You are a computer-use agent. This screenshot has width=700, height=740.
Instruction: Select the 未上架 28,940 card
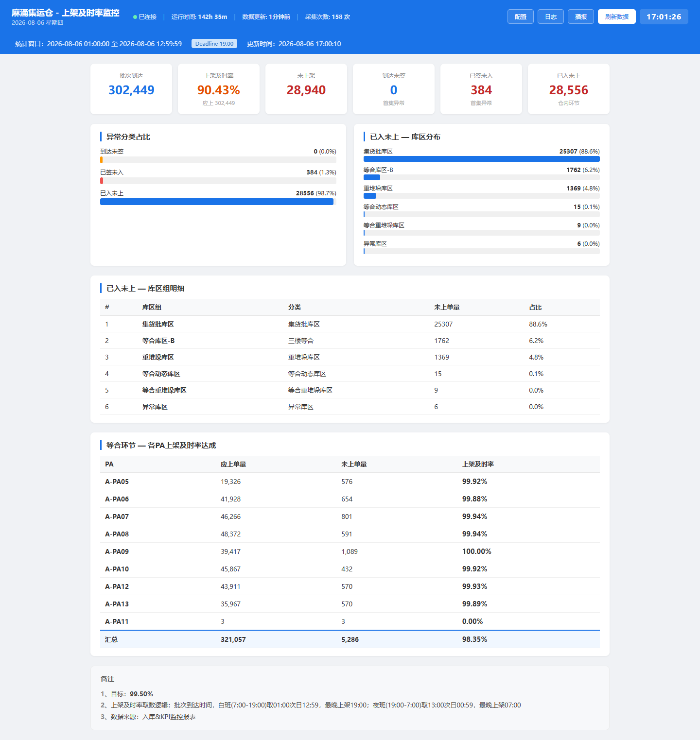(x=306, y=89)
